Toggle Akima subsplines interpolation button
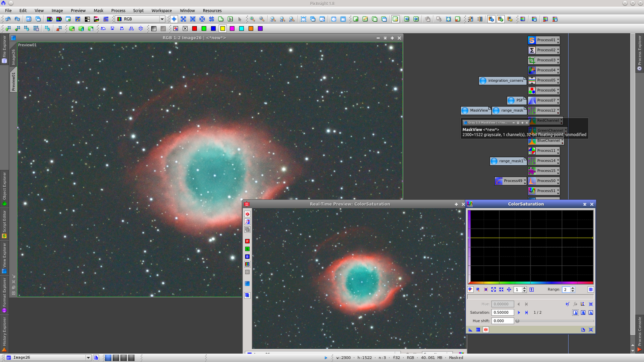Viewport: 644px width, 362px height. point(576,313)
